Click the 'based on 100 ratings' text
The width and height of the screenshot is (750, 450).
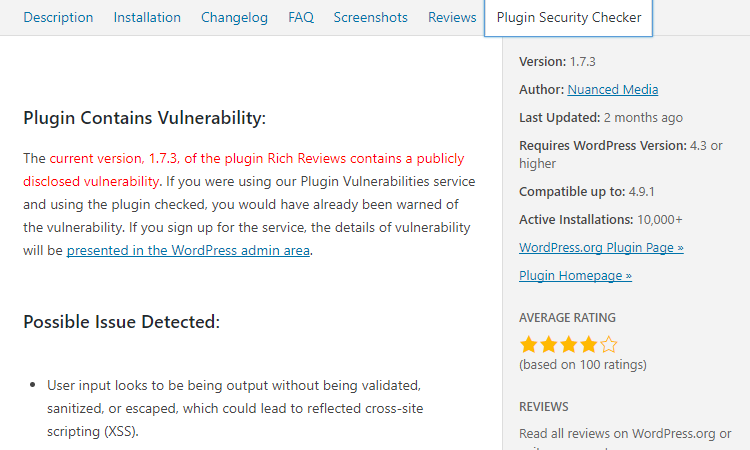[x=583, y=365]
